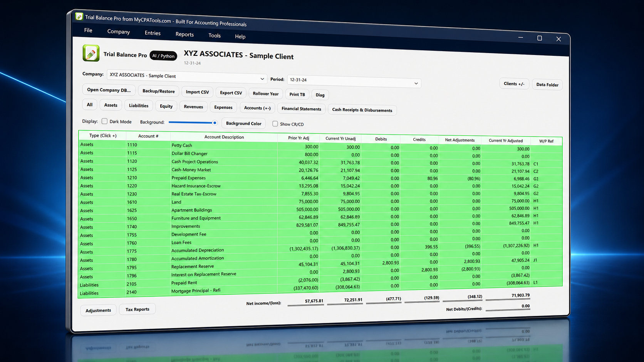Enable the Dark Mode checkbox
This screenshot has width=644, height=362.
[104, 121]
